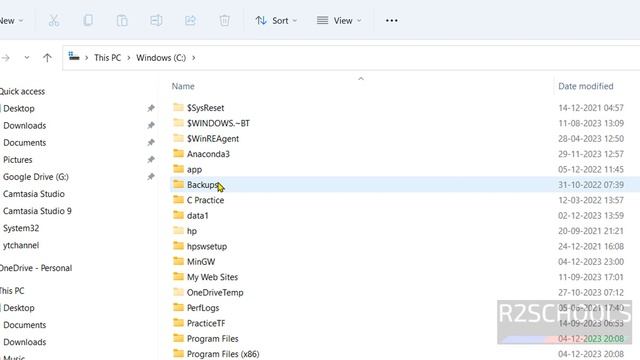The image size is (640, 360).
Task: Select the hpswsetup folder icon
Action: coord(178,246)
